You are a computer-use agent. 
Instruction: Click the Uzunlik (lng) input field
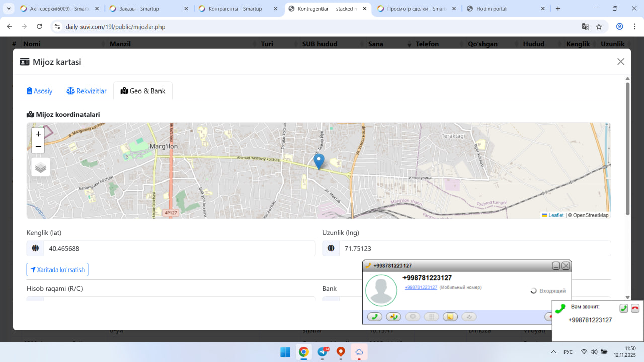(x=474, y=248)
